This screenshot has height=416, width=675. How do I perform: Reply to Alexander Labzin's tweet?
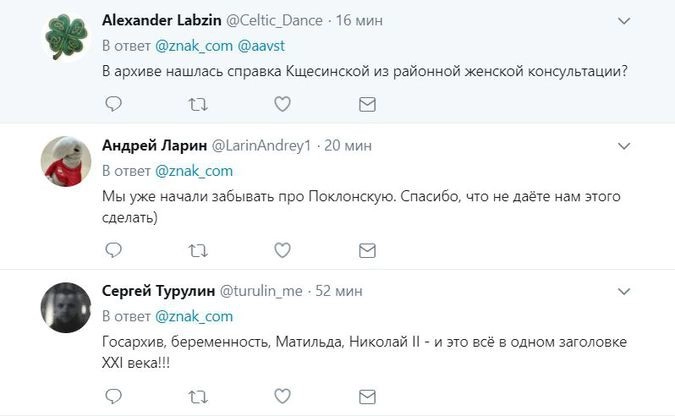[114, 103]
